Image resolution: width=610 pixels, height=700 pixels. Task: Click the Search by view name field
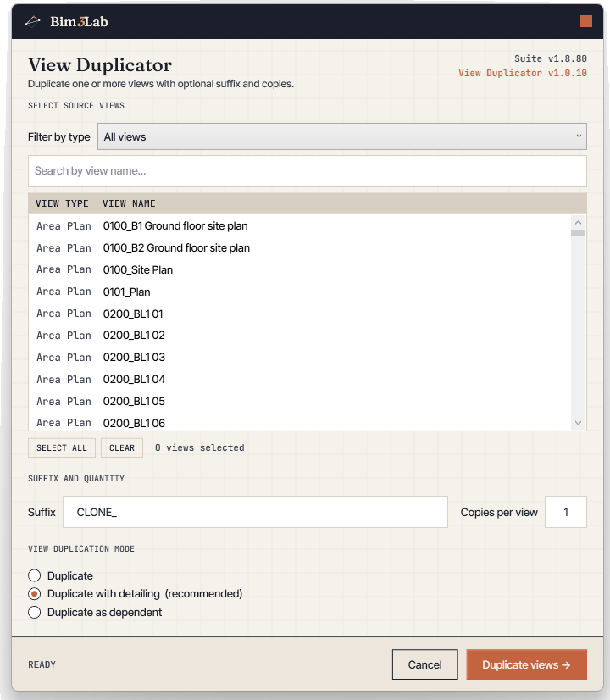307,171
